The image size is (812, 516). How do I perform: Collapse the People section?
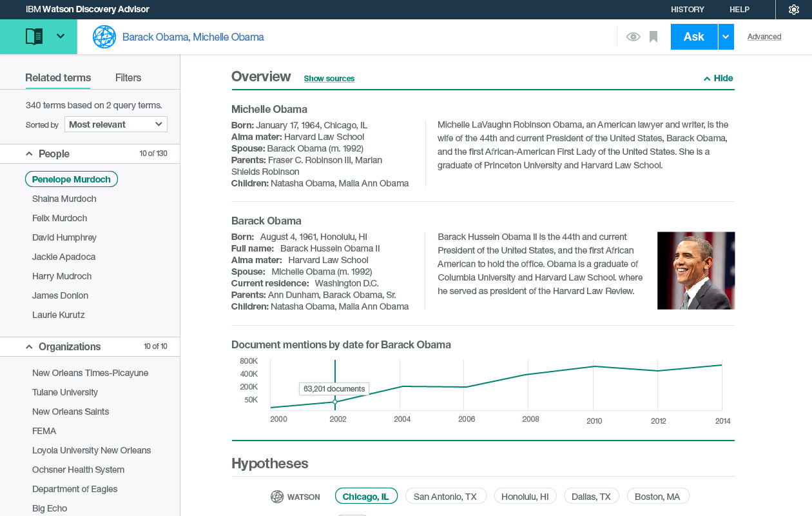coord(29,154)
